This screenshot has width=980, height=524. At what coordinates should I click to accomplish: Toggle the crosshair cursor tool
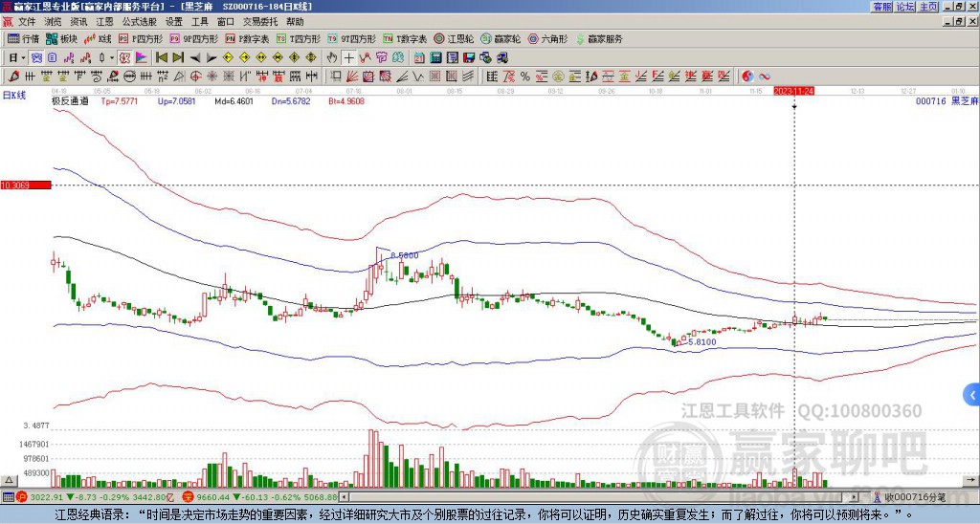pyautogui.click(x=348, y=57)
